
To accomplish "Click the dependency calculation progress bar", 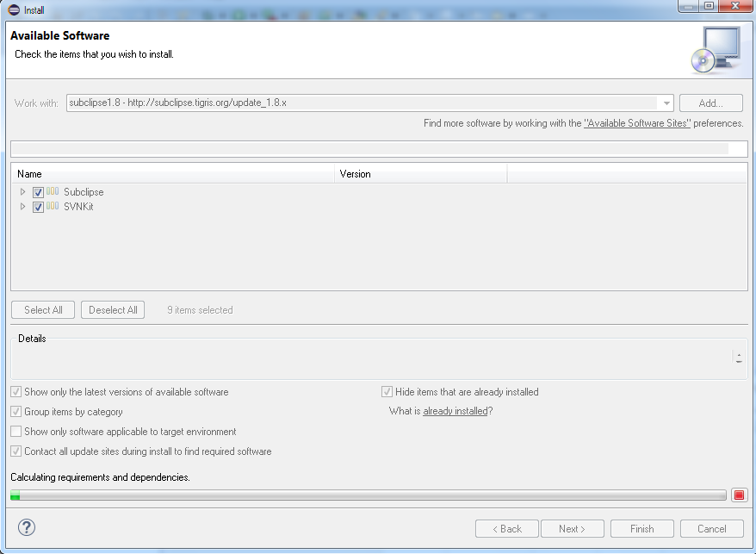I will point(370,495).
